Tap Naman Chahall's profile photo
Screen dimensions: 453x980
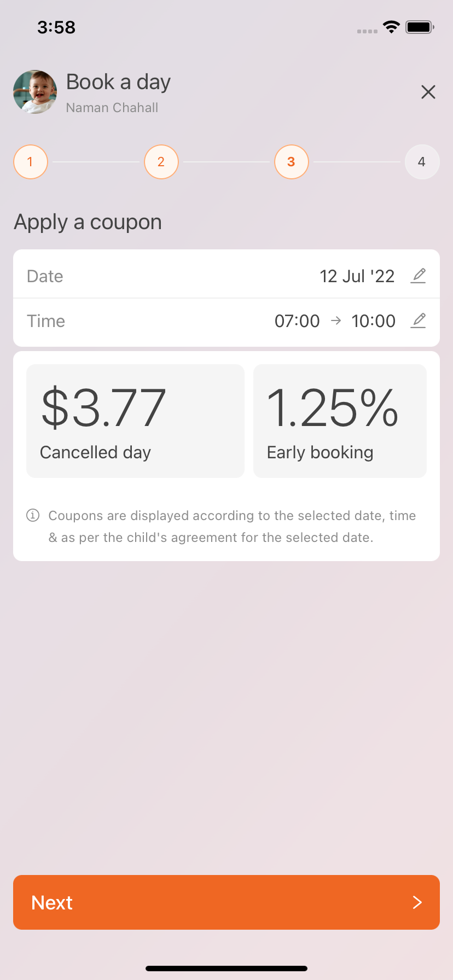click(x=35, y=92)
